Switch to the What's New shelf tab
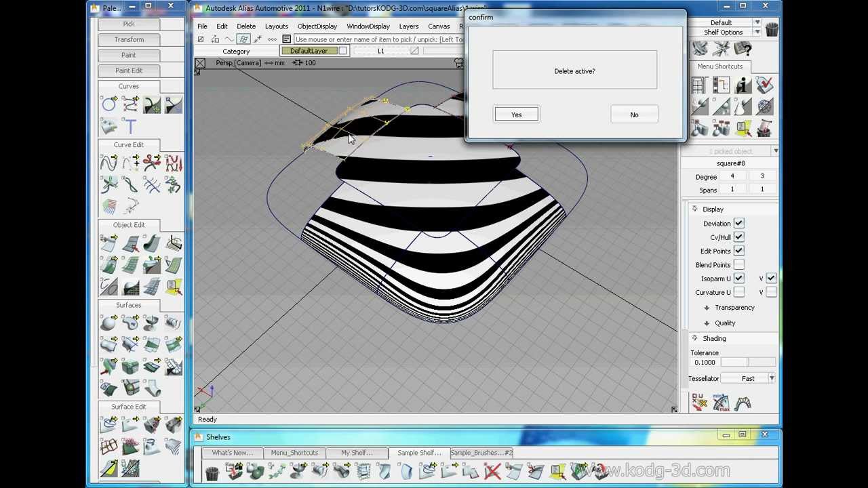Image resolution: width=868 pixels, height=488 pixels. (232, 453)
